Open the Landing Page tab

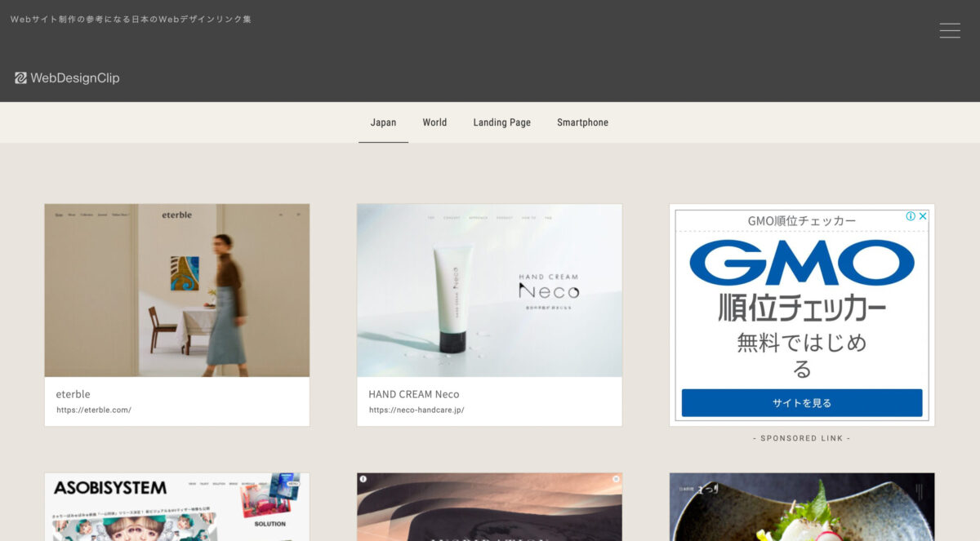pos(501,122)
